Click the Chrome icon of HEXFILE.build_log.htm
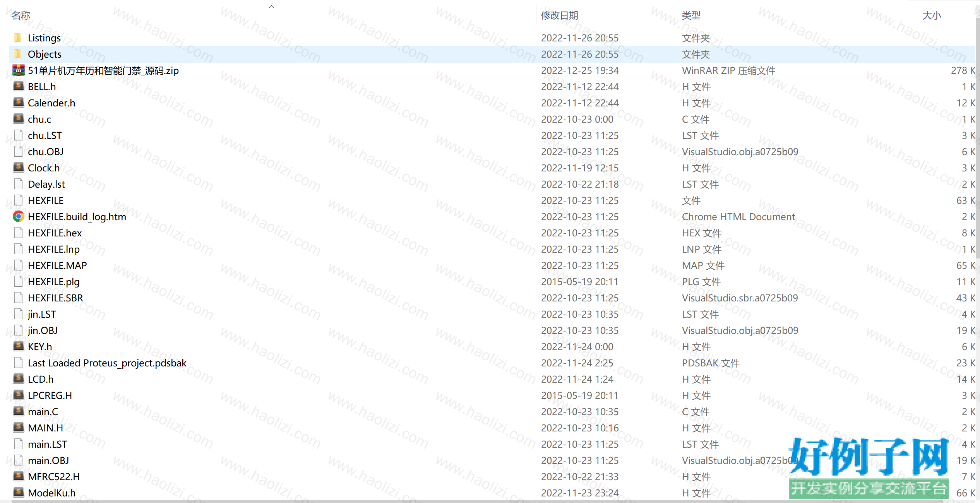 click(x=18, y=216)
